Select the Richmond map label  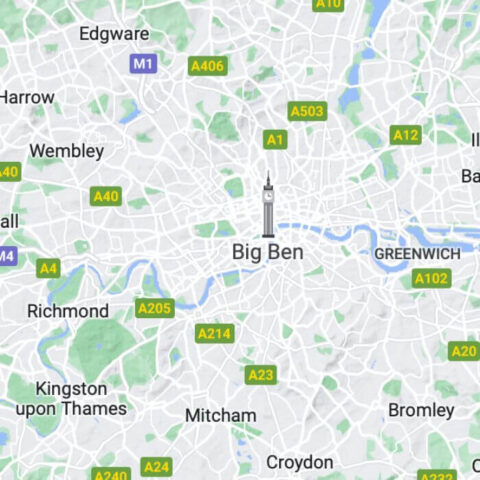[x=68, y=311]
